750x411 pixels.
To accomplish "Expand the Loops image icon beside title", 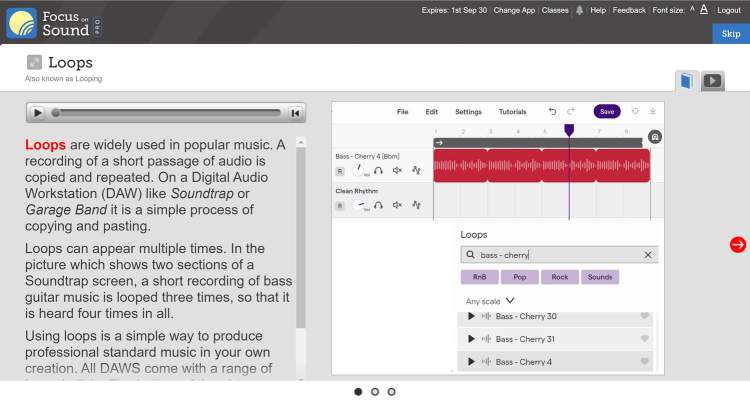I will [34, 62].
